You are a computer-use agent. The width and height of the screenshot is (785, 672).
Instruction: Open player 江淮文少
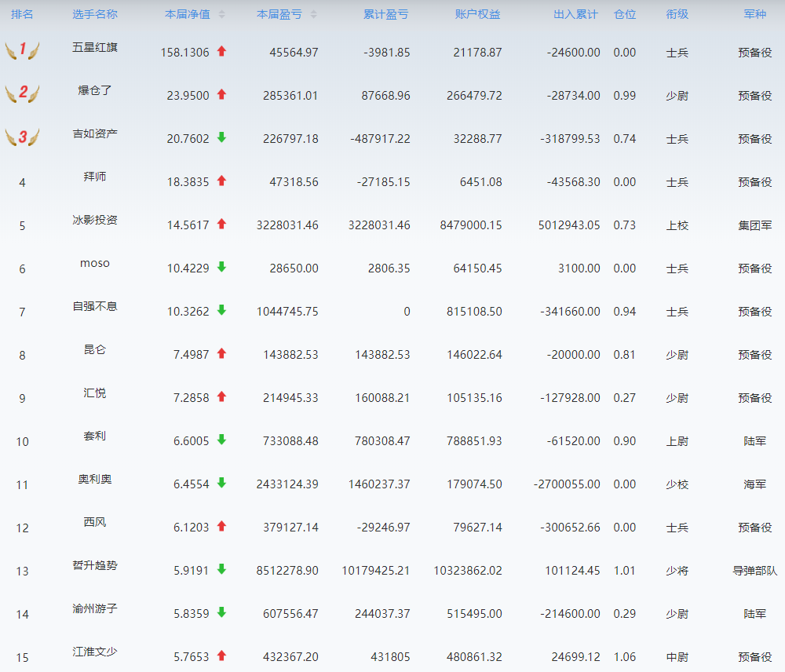click(x=95, y=652)
